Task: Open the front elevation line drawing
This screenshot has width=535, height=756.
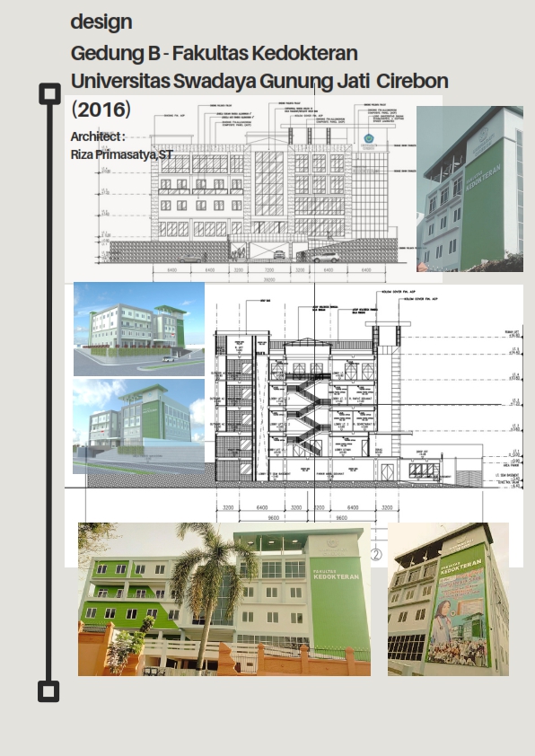Action: point(253,189)
